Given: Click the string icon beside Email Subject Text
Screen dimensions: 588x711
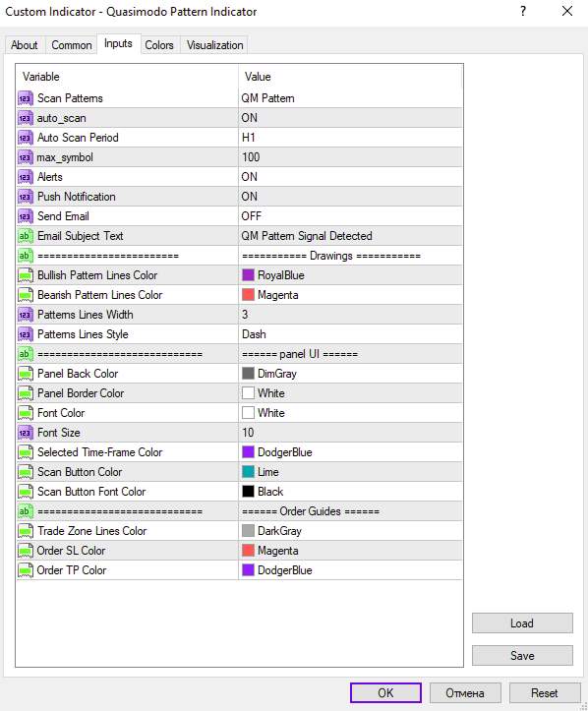Looking at the screenshot, I should (26, 236).
